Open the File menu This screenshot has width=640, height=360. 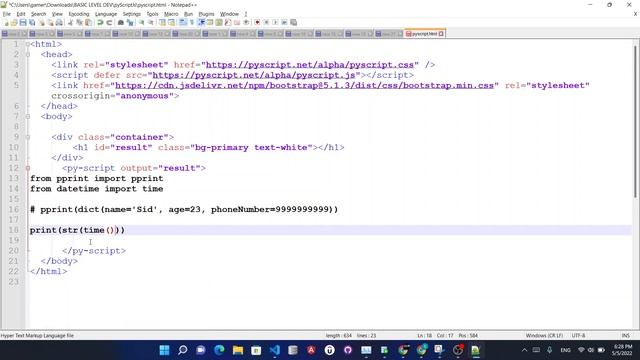tap(7, 14)
